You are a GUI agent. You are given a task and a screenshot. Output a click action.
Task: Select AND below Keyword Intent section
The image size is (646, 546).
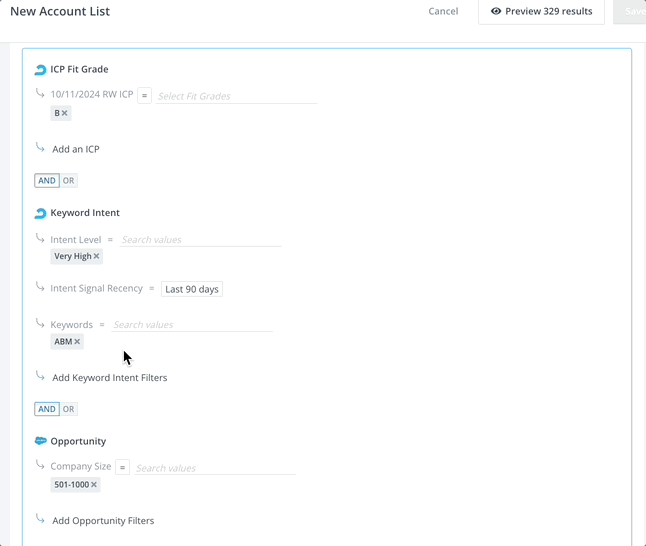47,409
